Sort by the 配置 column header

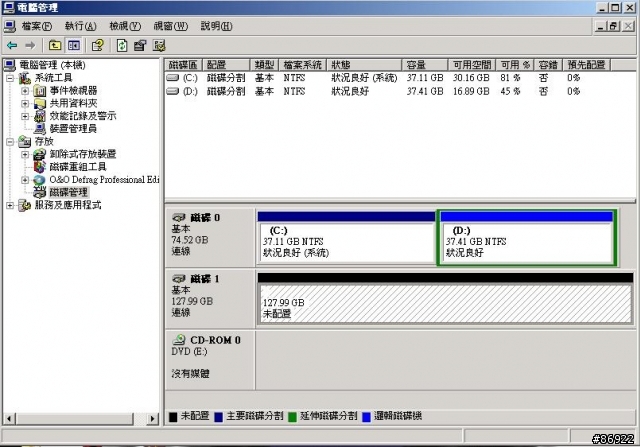tap(226, 65)
